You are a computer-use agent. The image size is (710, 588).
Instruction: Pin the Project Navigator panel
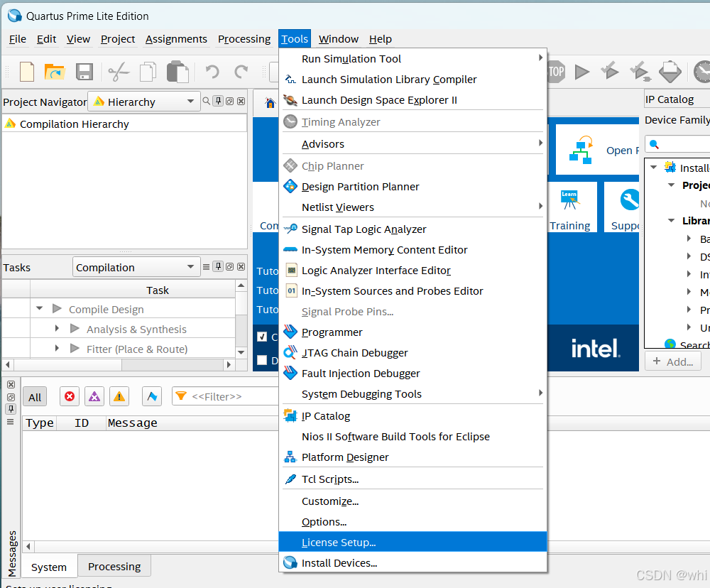[218, 101]
